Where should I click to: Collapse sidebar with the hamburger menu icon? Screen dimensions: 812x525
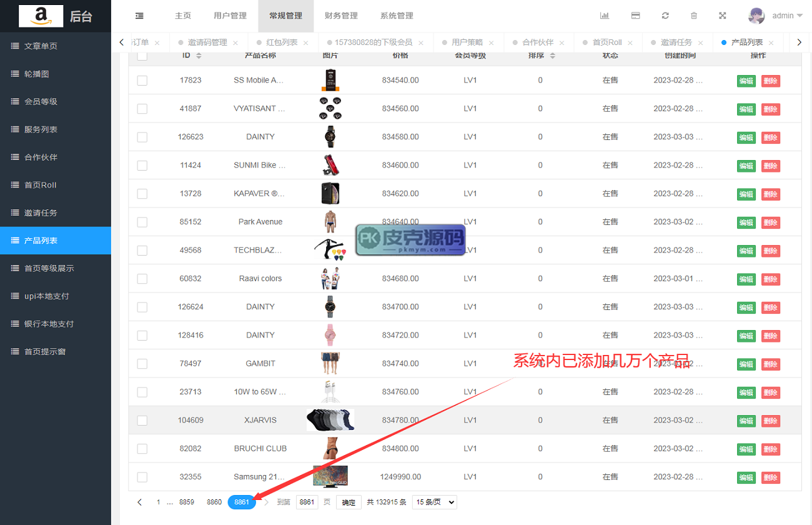139,16
